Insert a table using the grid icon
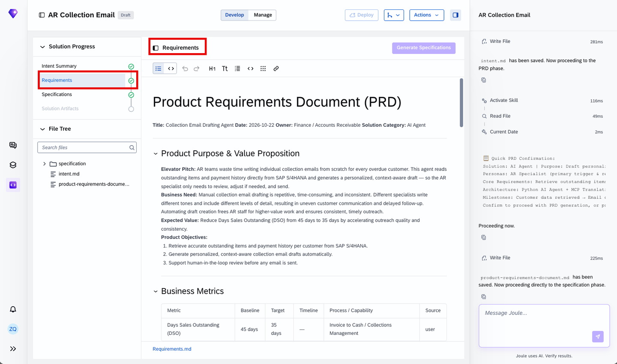 click(263, 69)
